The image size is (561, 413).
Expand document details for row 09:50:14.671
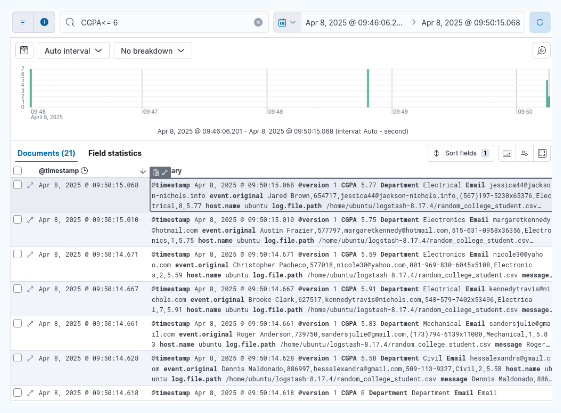click(30, 254)
